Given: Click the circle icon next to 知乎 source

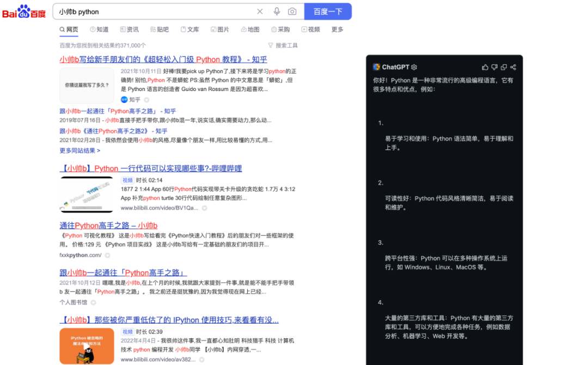Looking at the screenshot, I should click(x=146, y=100).
